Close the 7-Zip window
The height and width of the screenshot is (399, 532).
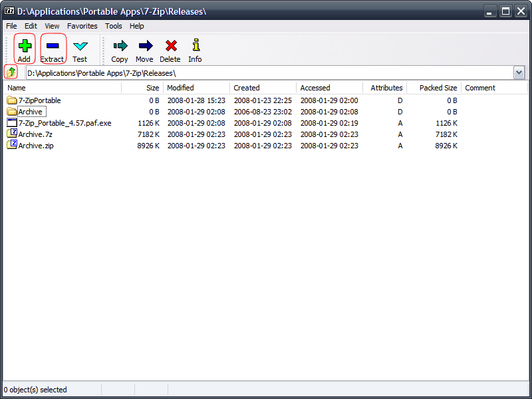click(521, 11)
